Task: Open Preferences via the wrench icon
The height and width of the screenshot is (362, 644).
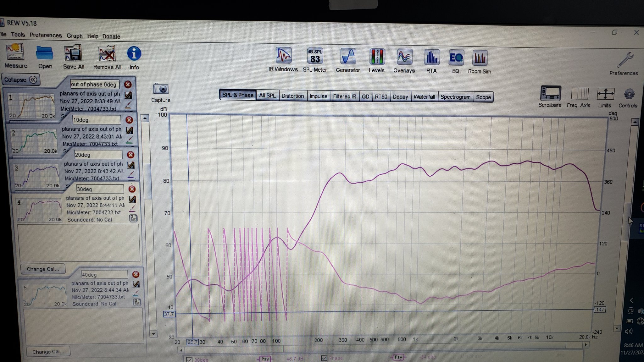Action: point(625,60)
